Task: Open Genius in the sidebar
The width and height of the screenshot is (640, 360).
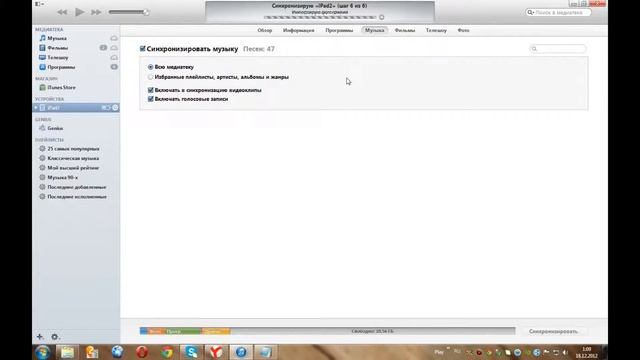Action: click(x=55, y=128)
